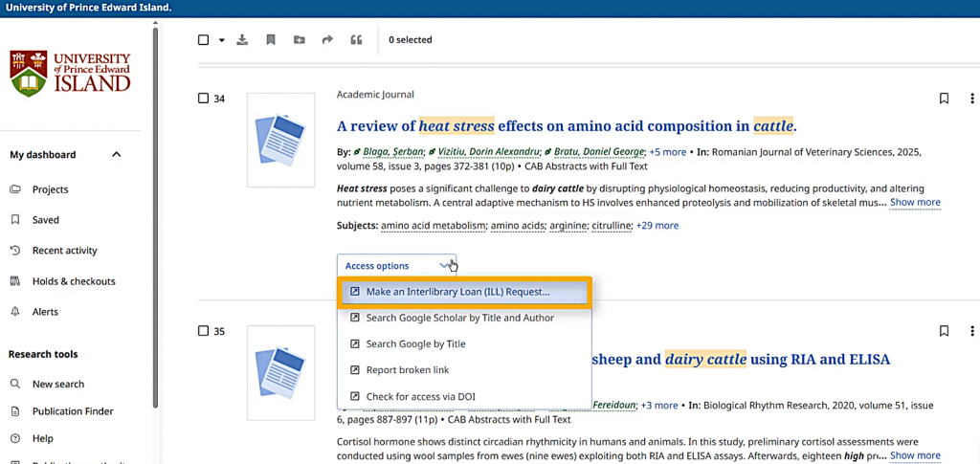Open the dropdown arrow beside the select-all checkbox
This screenshot has width=980, height=464.
point(222,40)
